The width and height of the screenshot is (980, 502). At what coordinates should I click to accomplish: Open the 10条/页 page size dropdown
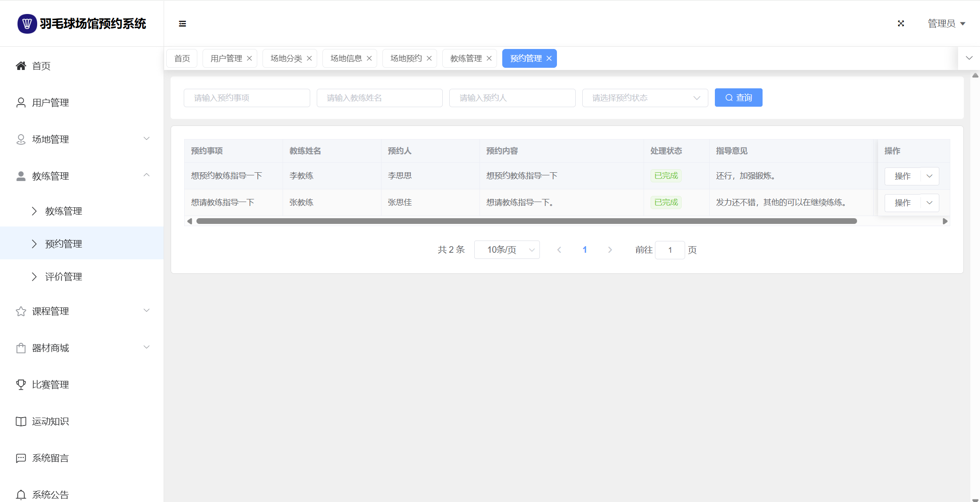pos(507,250)
